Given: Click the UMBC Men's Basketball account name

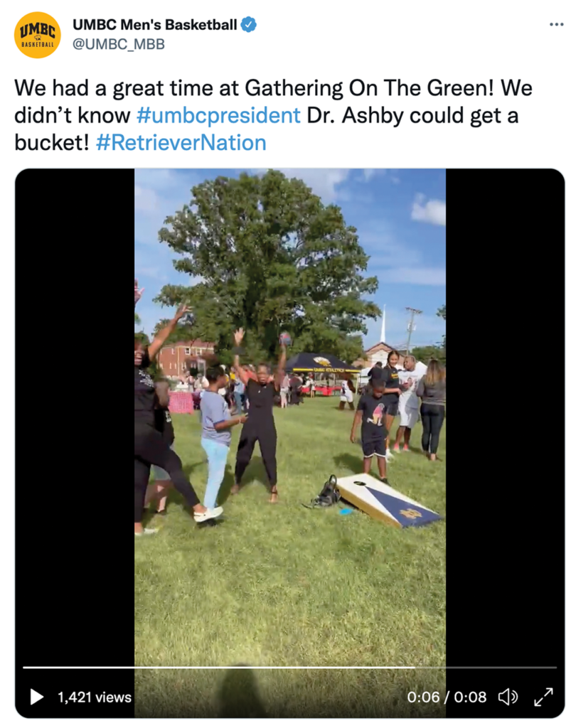Looking at the screenshot, I should click(x=155, y=24).
